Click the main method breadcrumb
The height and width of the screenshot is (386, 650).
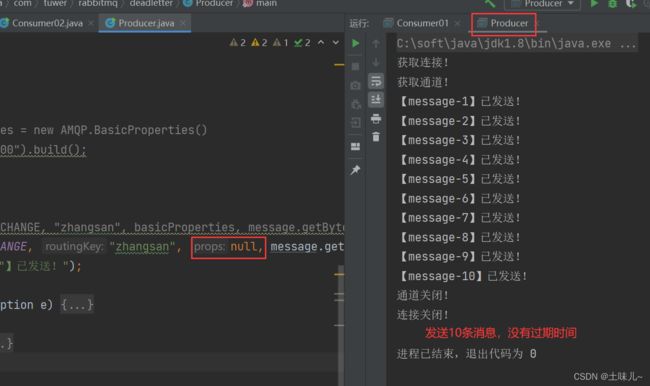pyautogui.click(x=260, y=3)
